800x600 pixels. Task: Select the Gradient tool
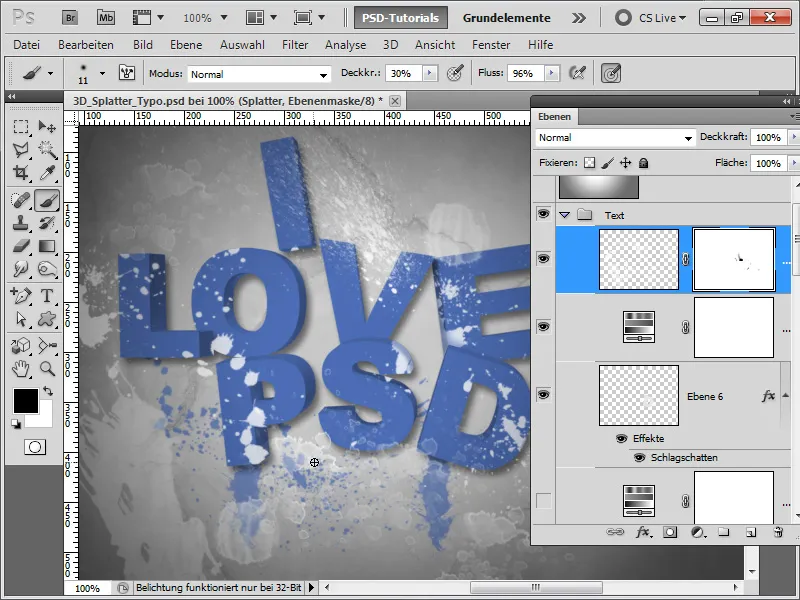click(x=47, y=246)
